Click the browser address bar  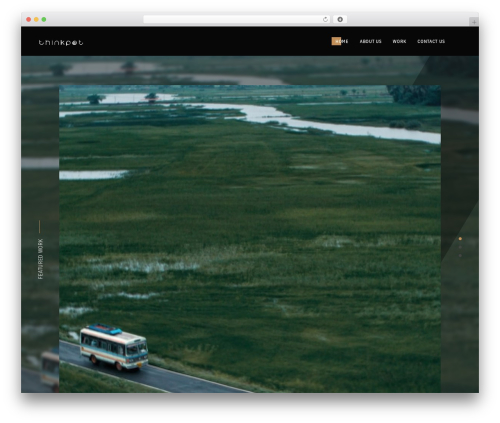[233, 19]
